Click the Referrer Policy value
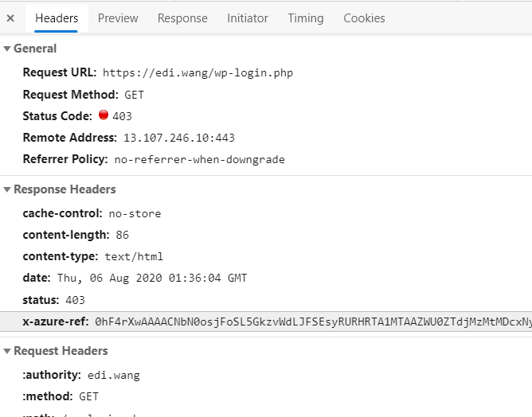This screenshot has height=417, width=532. (x=199, y=159)
